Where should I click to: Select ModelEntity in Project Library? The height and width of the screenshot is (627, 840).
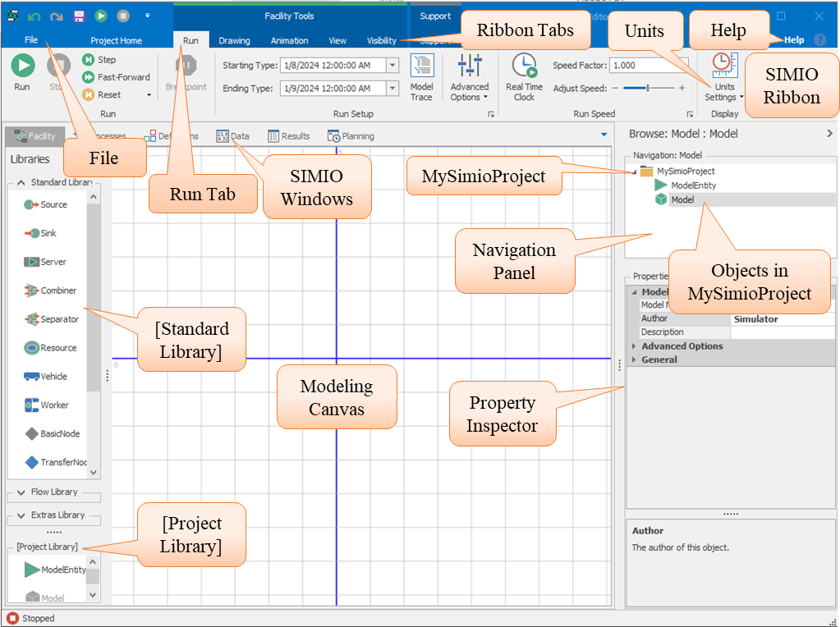(x=55, y=570)
